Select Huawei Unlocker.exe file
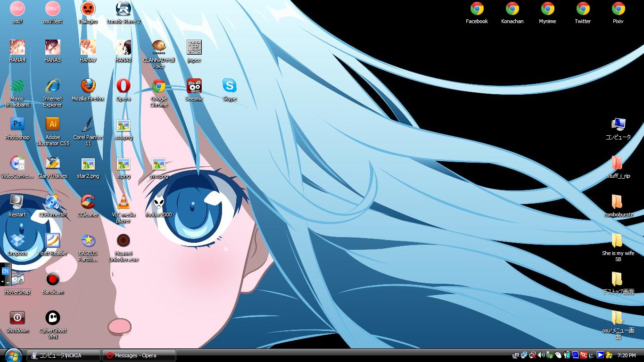 [x=124, y=247]
